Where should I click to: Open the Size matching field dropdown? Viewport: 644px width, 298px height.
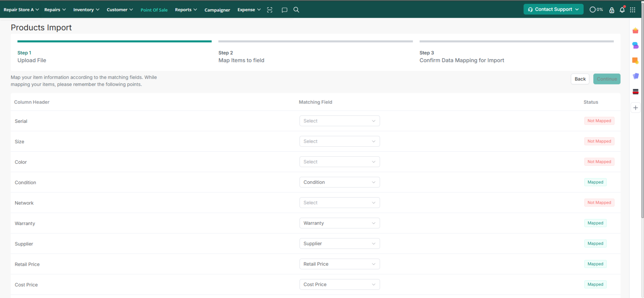pos(339,141)
